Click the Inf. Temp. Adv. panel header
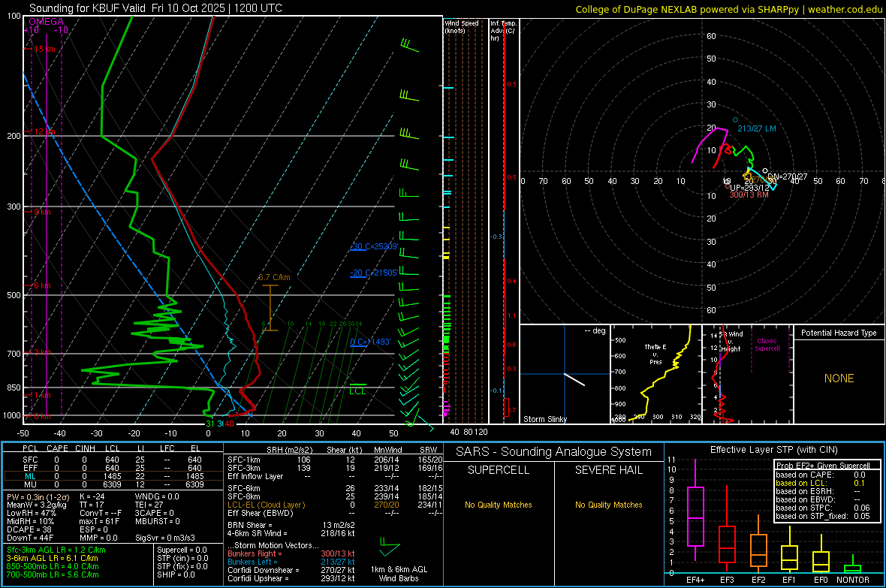This screenshot has height=588, width=886. 503,31
